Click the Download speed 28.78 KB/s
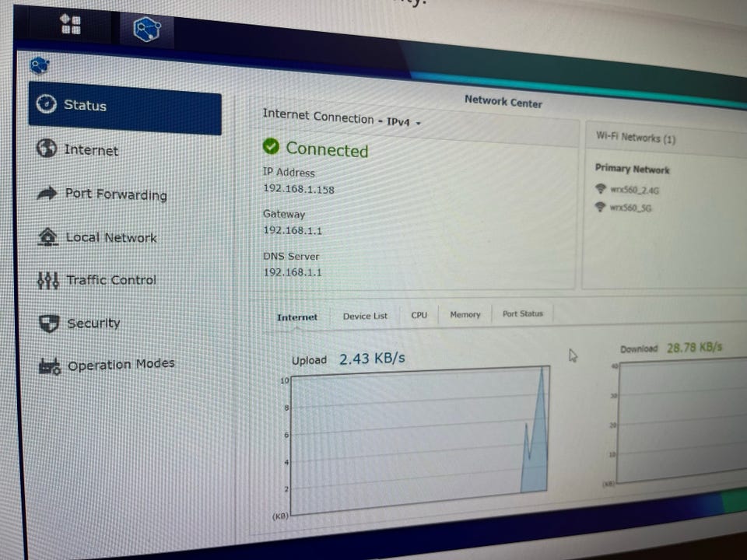 694,348
